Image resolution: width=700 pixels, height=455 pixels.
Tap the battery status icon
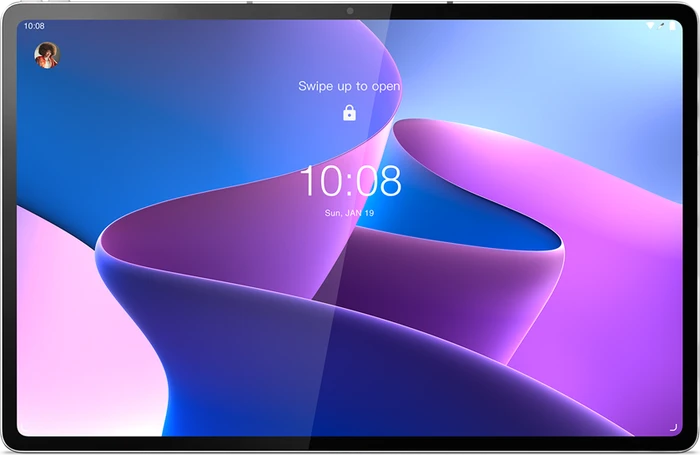[x=672, y=26]
